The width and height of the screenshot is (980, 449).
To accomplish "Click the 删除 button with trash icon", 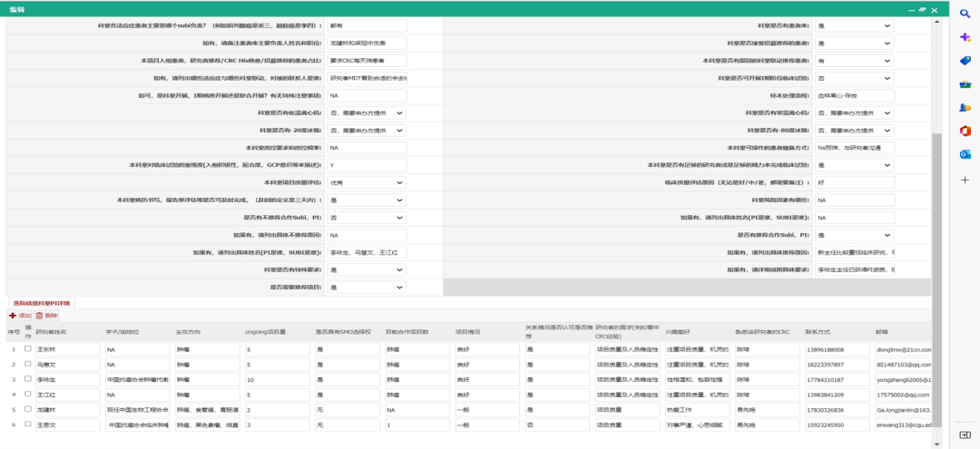I will pyautogui.click(x=46, y=316).
